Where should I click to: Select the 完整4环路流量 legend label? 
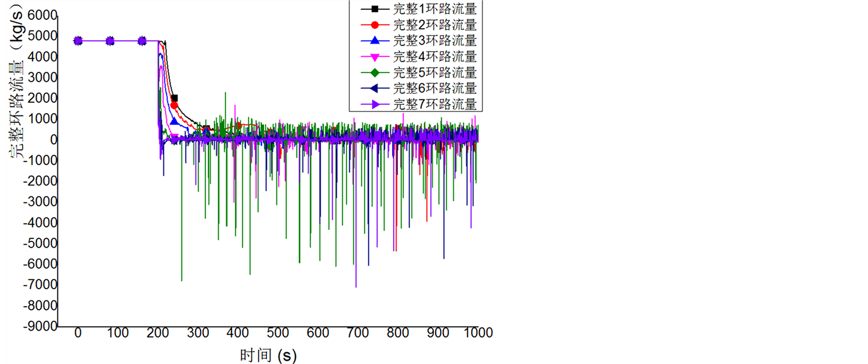[435, 56]
